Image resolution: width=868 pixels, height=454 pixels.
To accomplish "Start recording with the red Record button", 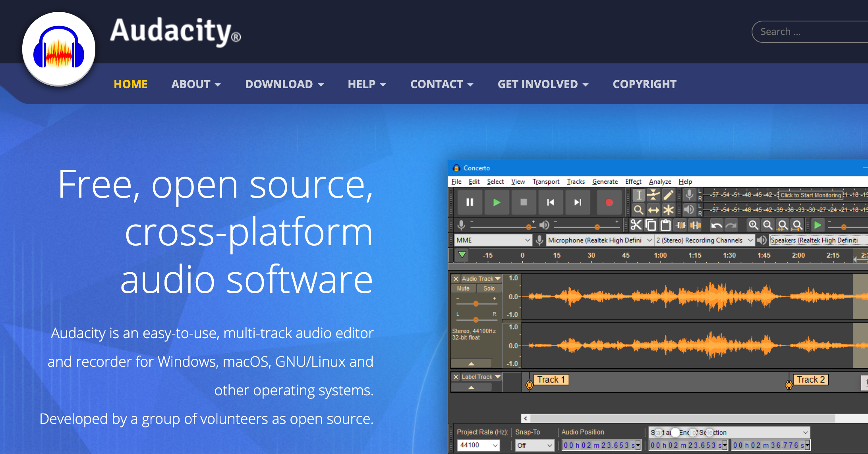I will [609, 202].
